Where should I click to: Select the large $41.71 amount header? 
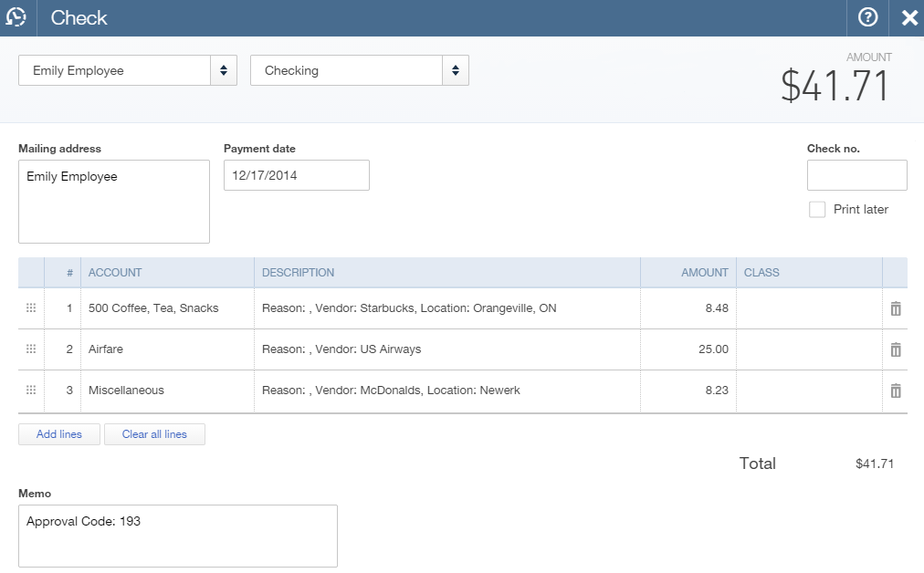(835, 86)
